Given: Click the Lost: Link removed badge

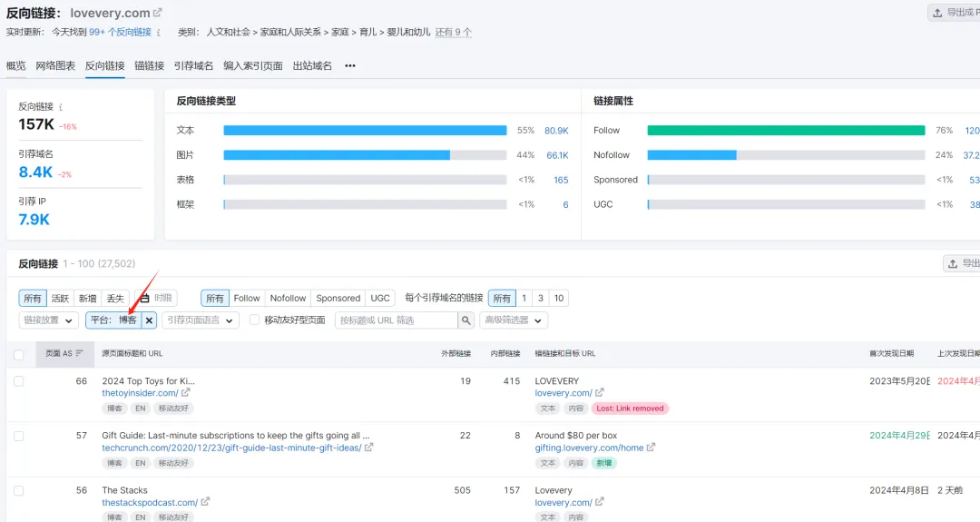Looking at the screenshot, I should (630, 409).
